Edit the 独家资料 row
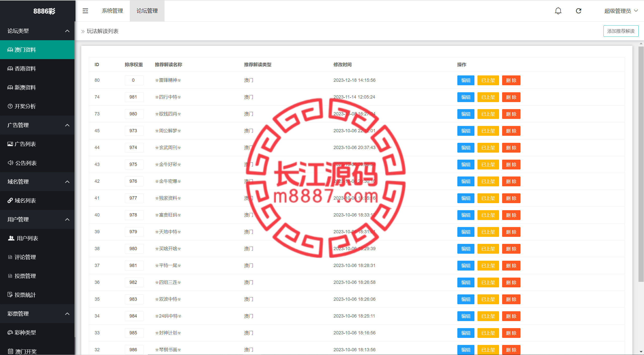Image resolution: width=644 pixels, height=355 pixels. tap(466, 198)
